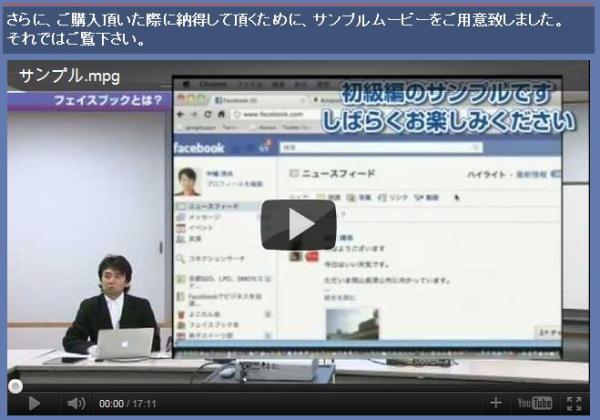Mute the video with the speaker icon
Viewport: 600px width, 420px height.
tap(76, 403)
